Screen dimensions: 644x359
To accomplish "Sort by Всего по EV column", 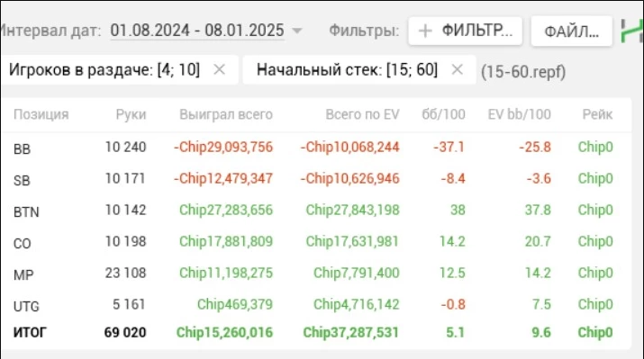I will point(362,114).
